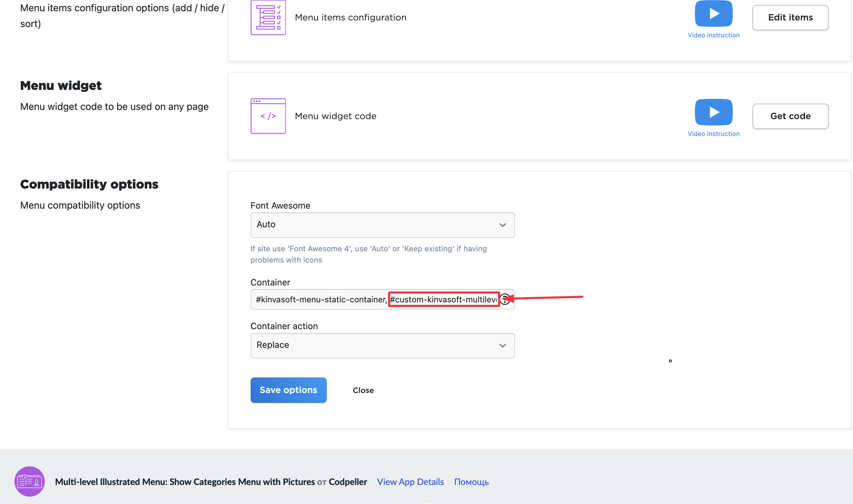Viewport: 853px width, 504px height.
Task: Play the Menu items video instruction
Action: tap(713, 14)
